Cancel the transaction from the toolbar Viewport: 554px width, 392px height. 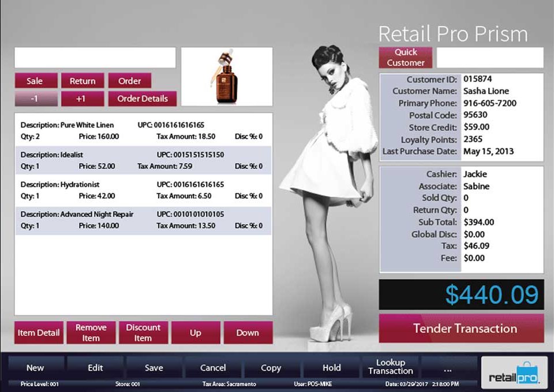(x=213, y=368)
